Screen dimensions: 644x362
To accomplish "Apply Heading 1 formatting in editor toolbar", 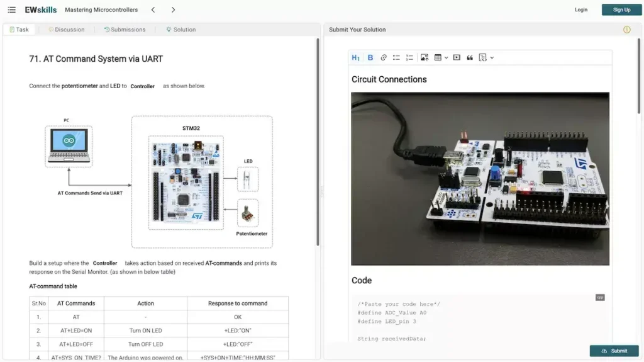I will pos(356,57).
